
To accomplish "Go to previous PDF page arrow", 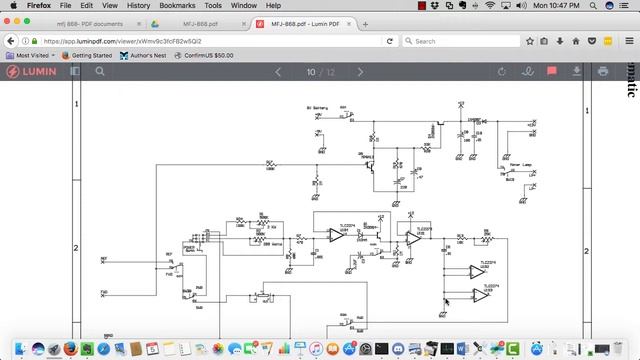I will point(278,72).
